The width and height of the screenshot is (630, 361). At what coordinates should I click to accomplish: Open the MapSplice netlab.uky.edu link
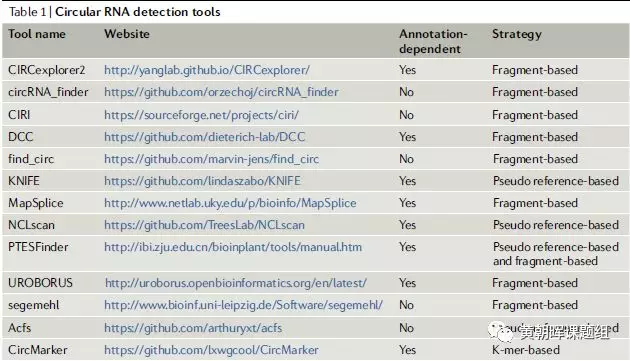tap(230, 203)
